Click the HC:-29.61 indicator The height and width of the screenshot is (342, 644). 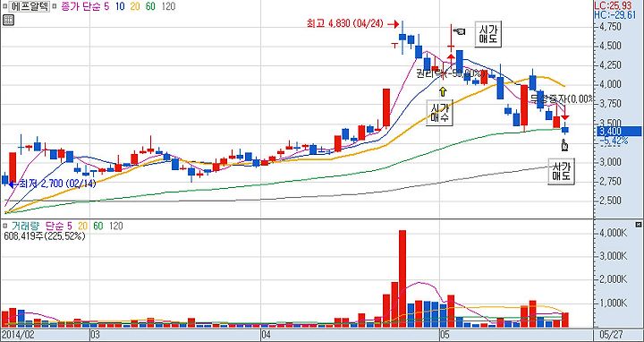tap(614, 15)
